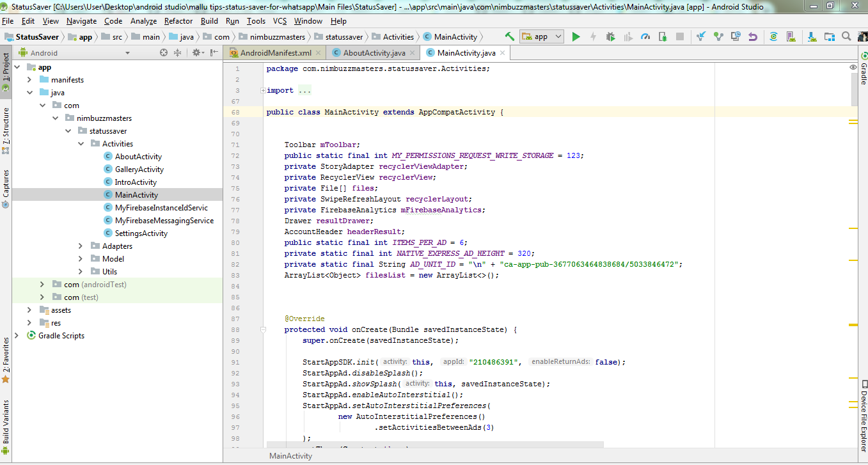Collapse all nodes in project panel
Screen dimensions: 868x465
(x=178, y=52)
